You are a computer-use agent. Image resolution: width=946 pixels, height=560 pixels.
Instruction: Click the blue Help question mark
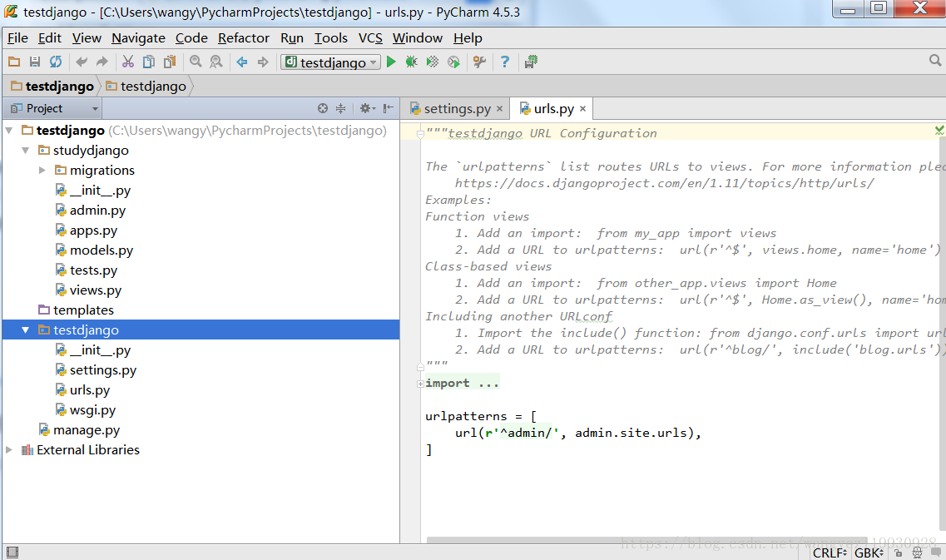click(505, 62)
